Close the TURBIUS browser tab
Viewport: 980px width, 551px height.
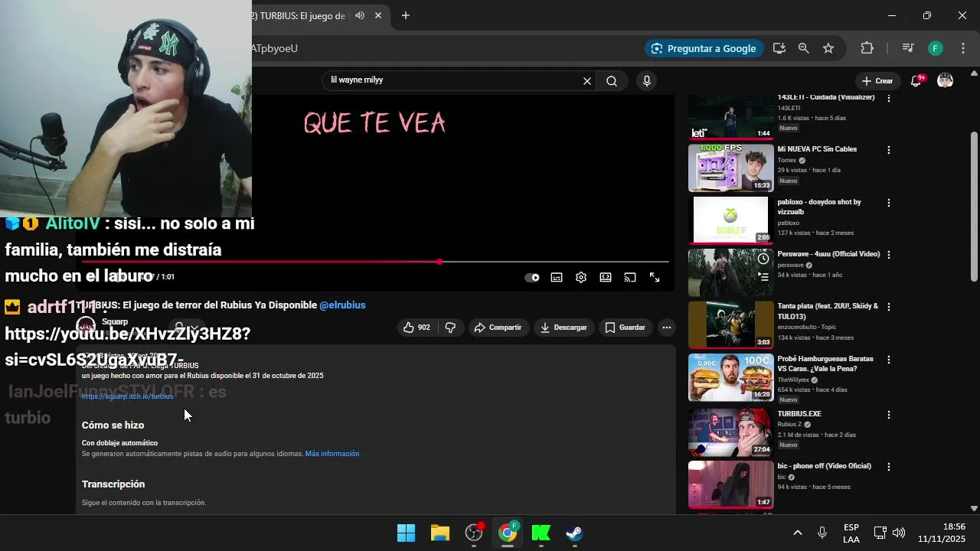pos(378,15)
